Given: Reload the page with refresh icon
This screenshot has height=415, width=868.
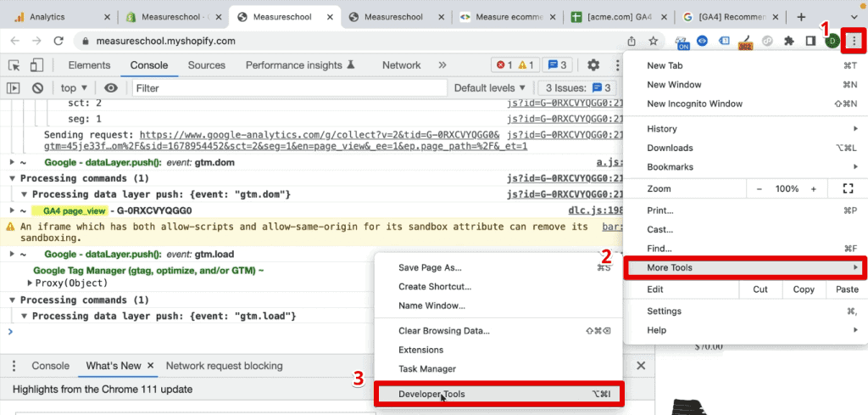Looking at the screenshot, I should pyautogui.click(x=58, y=41).
